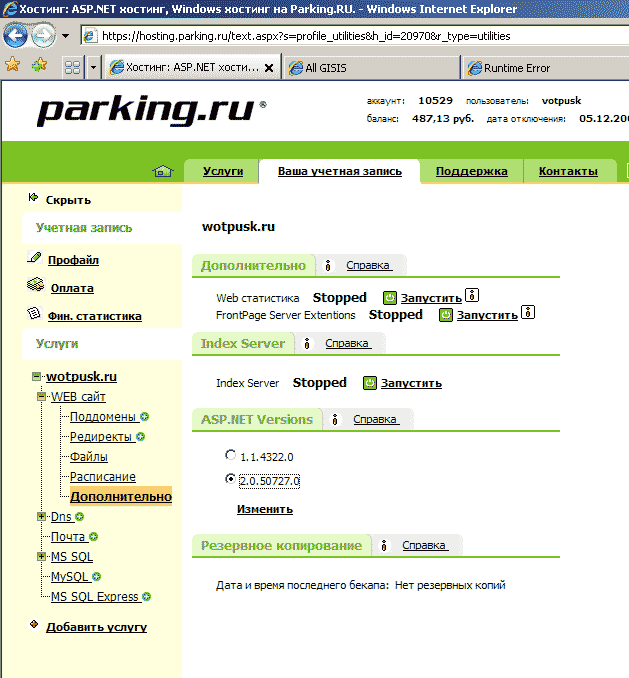The height and width of the screenshot is (678, 629).
Task: Click the green start icon for Web статистика
Action: [390, 298]
